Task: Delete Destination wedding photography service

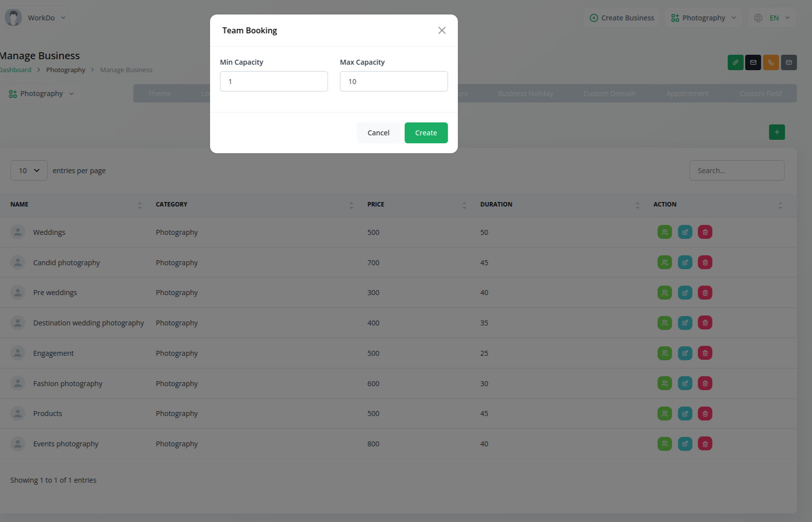Action: pos(705,323)
